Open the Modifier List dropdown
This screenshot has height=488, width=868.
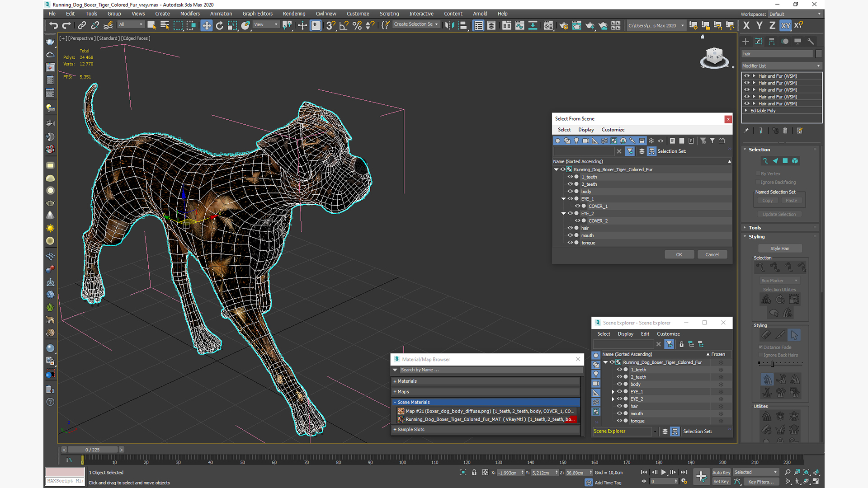tap(781, 66)
